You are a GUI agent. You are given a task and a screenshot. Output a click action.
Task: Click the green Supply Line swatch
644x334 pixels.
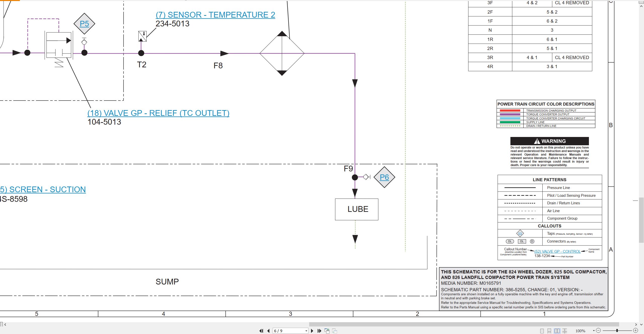click(x=510, y=122)
